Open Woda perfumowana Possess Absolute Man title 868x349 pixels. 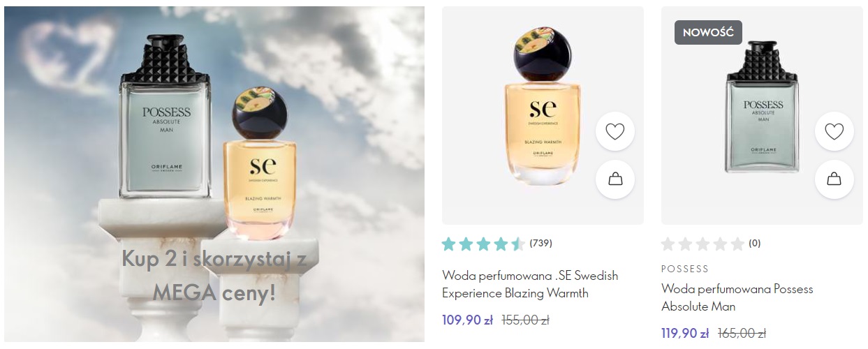coord(737,297)
